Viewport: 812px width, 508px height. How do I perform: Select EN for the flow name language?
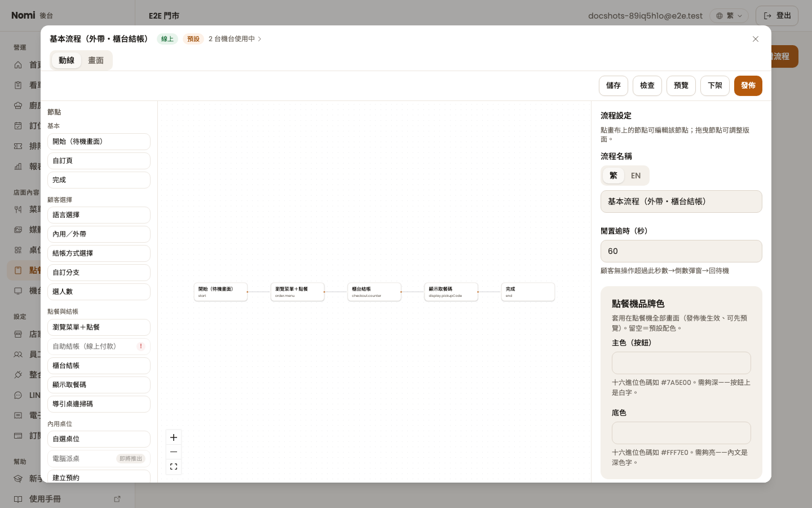pyautogui.click(x=636, y=176)
